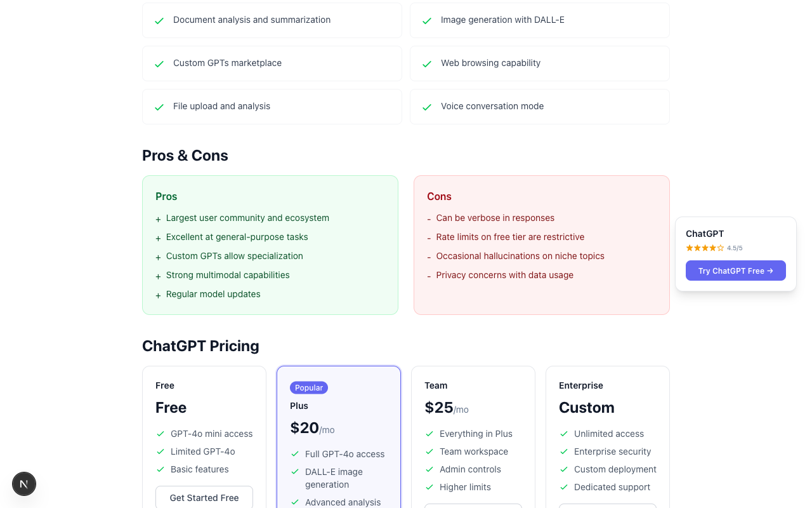This screenshot has width=812, height=508.
Task: Click the checkmark beside "Web browsing capability"
Action: pyautogui.click(x=426, y=63)
